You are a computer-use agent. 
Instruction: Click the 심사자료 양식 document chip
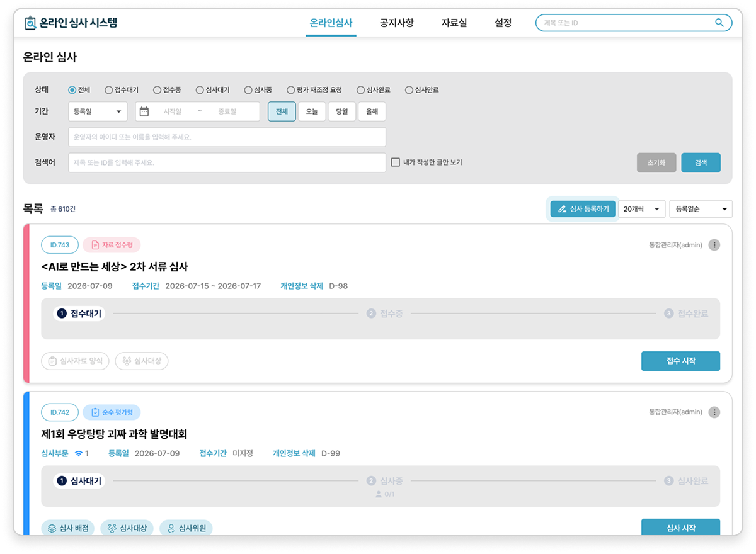click(76, 361)
